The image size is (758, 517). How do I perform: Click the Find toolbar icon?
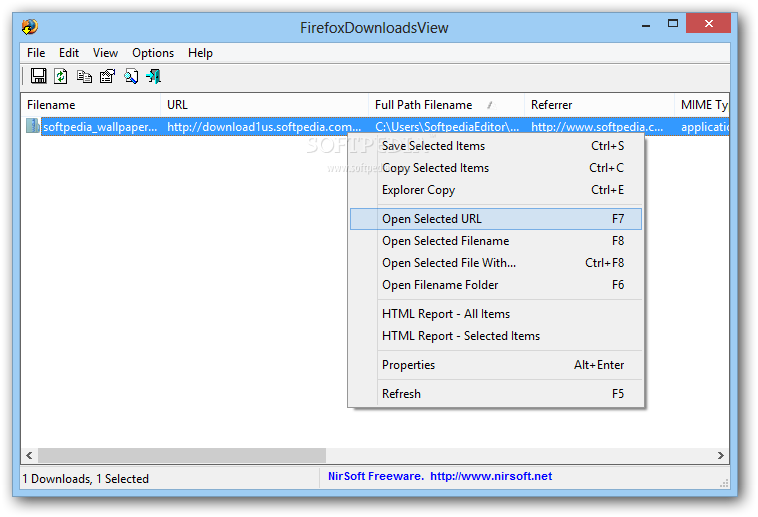131,76
